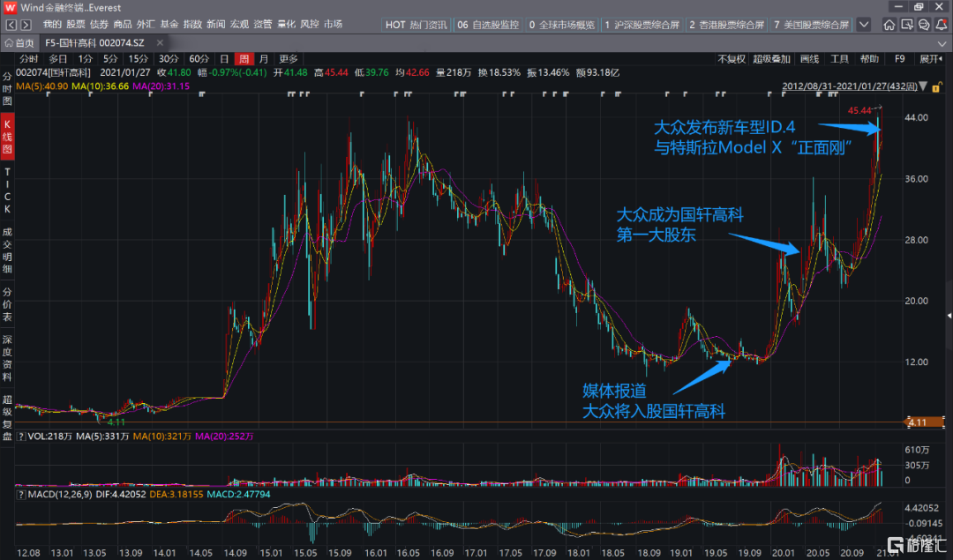
Task: Select the F5-国轩高科 002074.SZ tab
Action: pos(94,43)
